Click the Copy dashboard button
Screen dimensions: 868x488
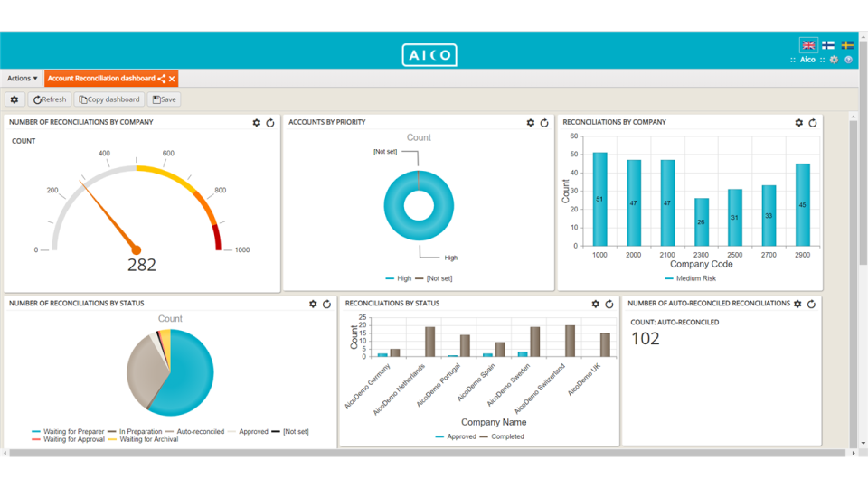109,99
